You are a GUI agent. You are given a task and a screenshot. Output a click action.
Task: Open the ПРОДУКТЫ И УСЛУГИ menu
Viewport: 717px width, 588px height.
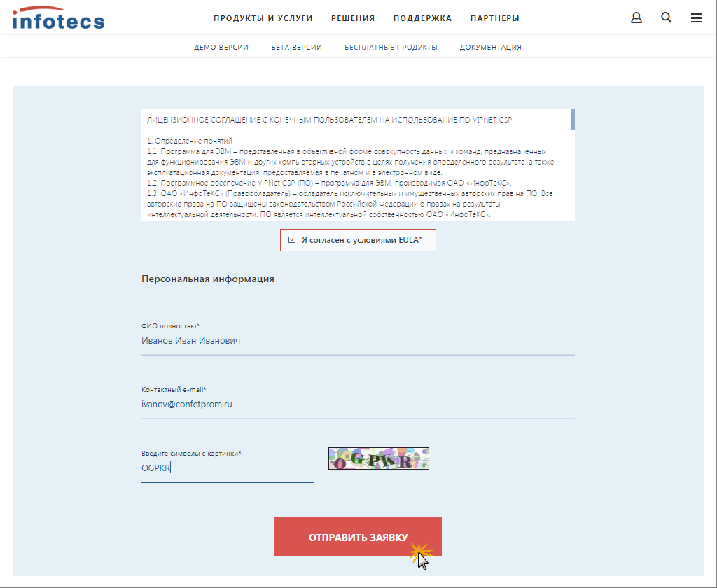pos(263,18)
